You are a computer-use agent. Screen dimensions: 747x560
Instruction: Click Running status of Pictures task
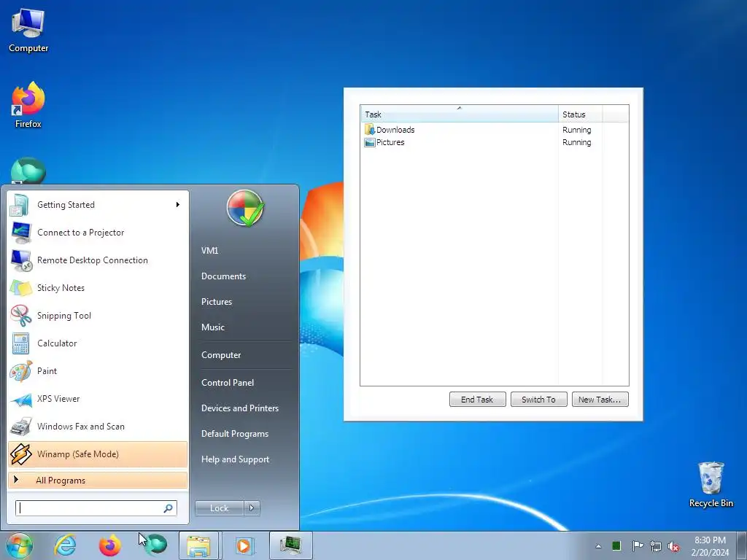(576, 142)
